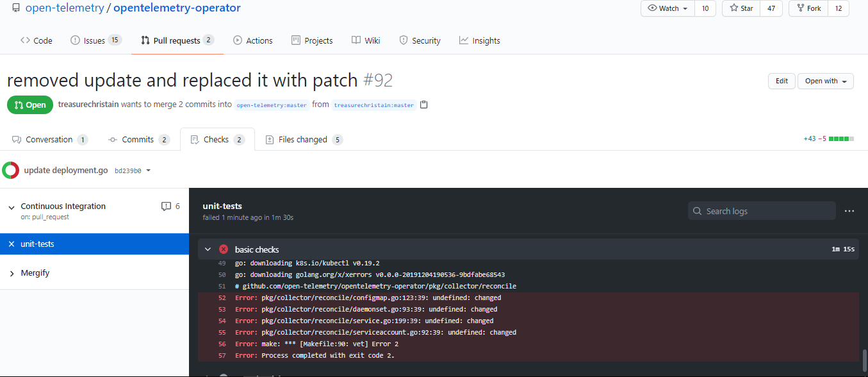The width and height of the screenshot is (868, 377).
Task: Click log line number 54
Action: click(x=222, y=321)
